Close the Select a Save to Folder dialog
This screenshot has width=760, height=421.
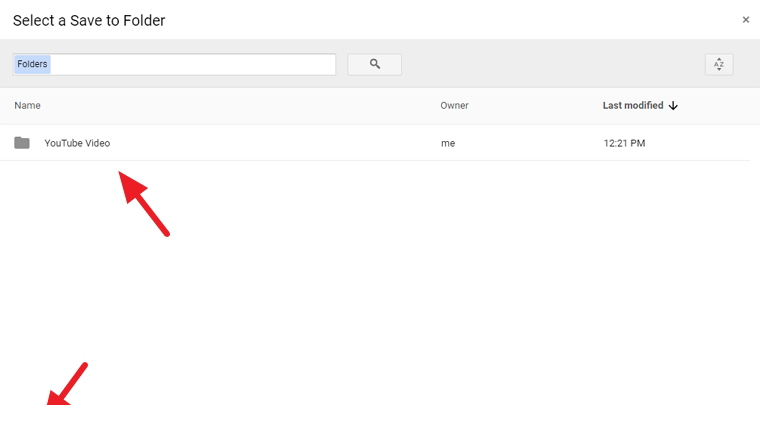[745, 20]
